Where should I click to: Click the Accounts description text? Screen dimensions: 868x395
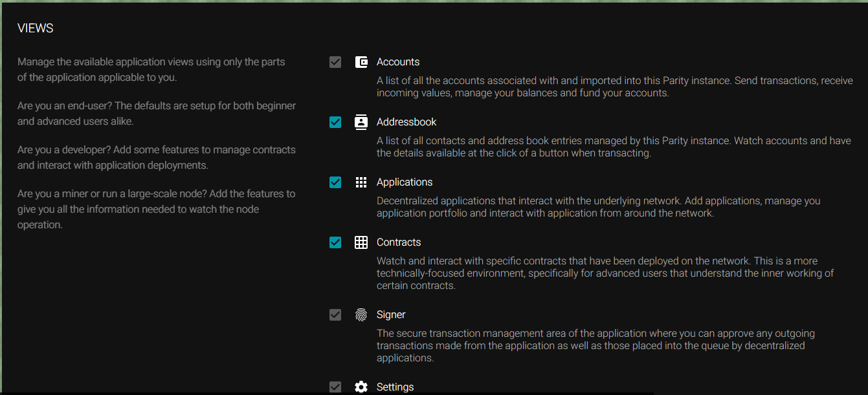tap(615, 87)
